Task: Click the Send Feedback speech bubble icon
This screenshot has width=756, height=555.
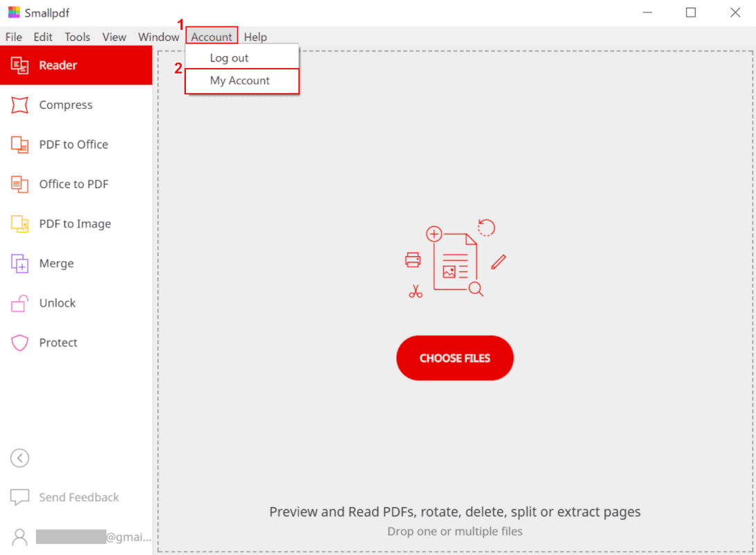Action: (20, 497)
